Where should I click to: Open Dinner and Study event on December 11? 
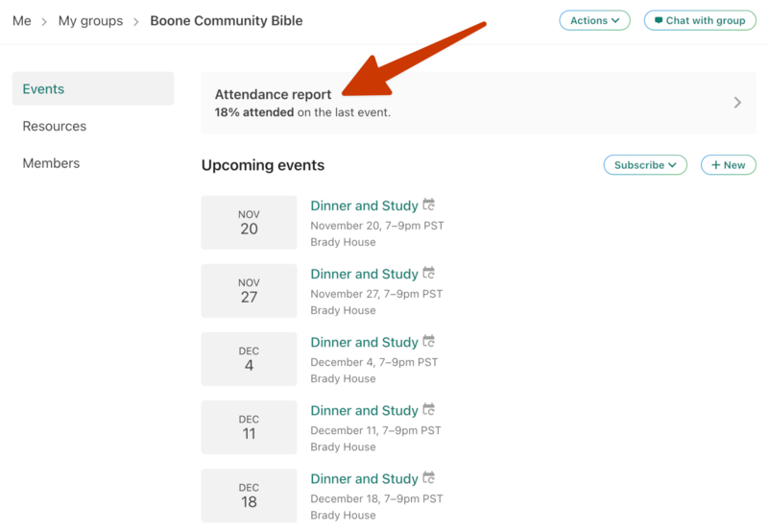pos(365,410)
